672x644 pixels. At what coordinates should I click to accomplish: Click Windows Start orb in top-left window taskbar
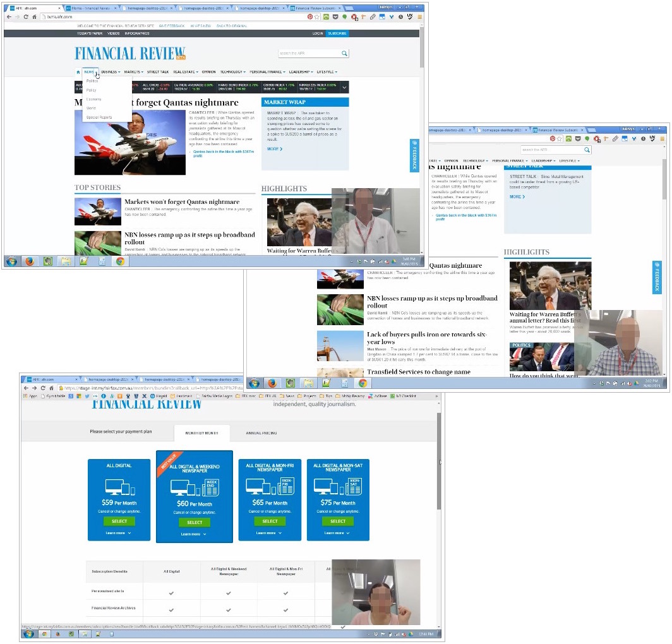coord(11,261)
